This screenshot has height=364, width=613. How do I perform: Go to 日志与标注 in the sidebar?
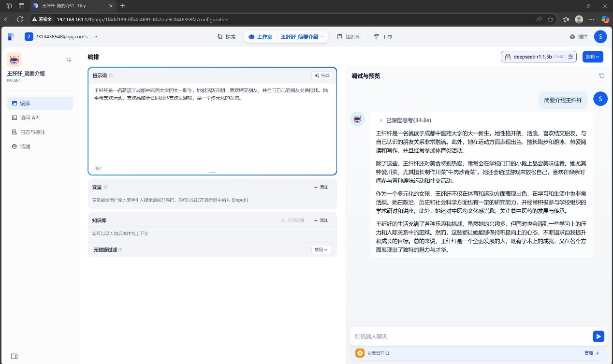point(32,132)
